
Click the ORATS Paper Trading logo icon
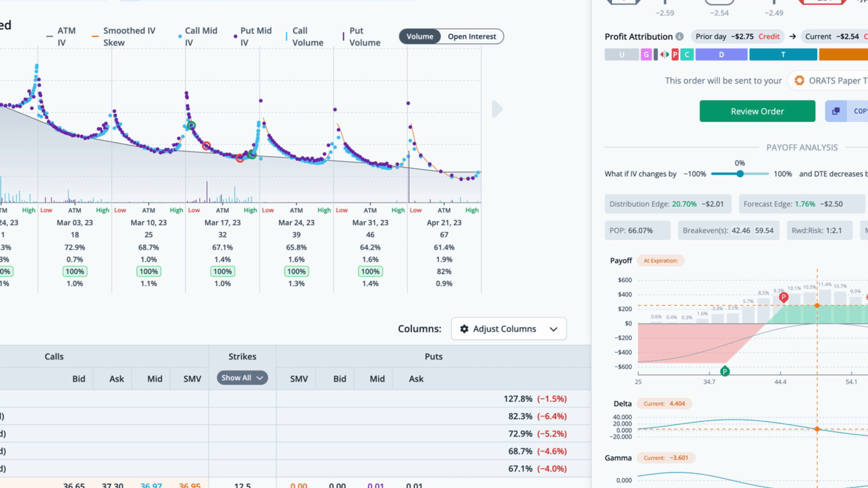799,81
